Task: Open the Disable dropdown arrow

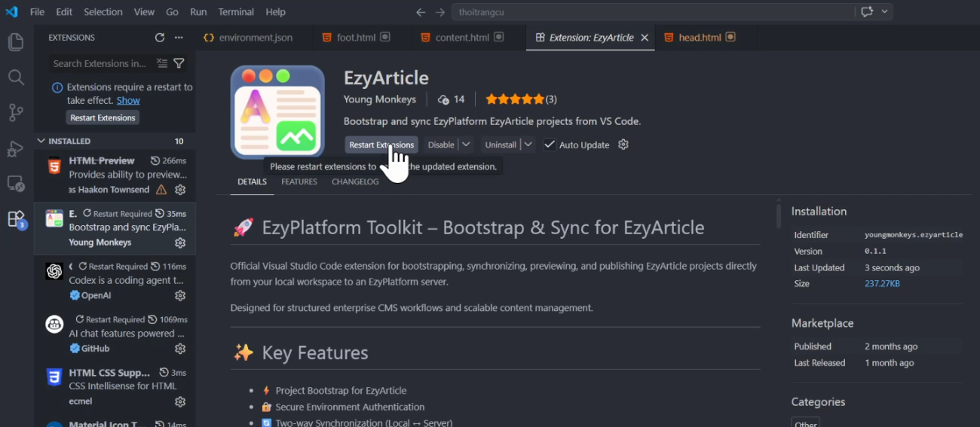Action: (x=467, y=145)
